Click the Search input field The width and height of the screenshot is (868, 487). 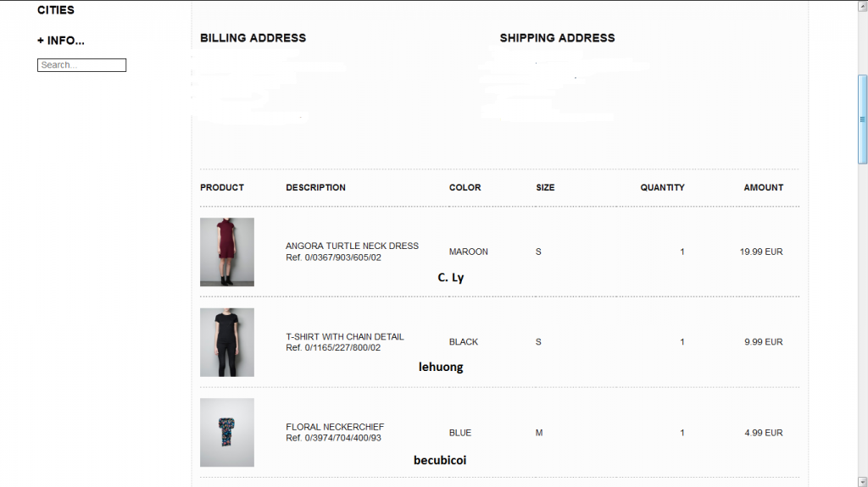coord(81,65)
